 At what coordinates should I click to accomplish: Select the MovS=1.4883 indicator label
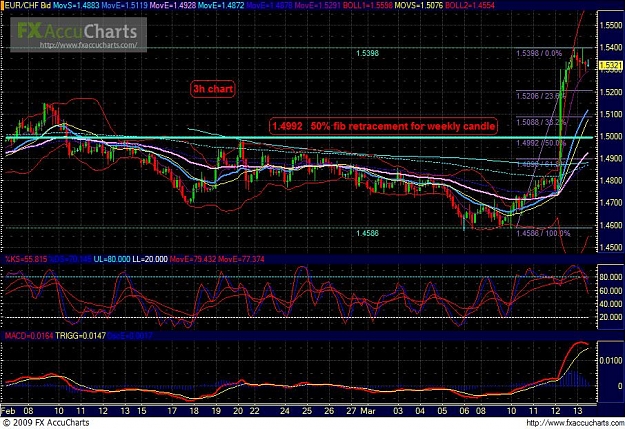[76, 5]
